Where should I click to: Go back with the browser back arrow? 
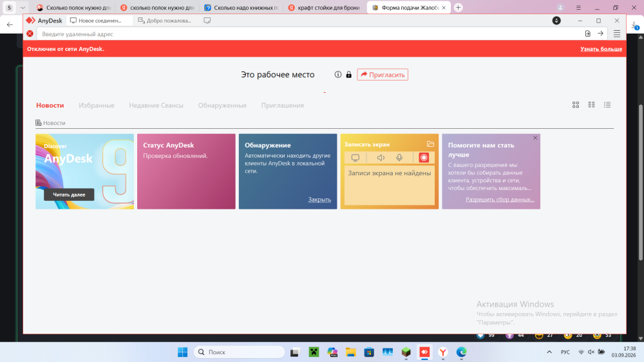[10, 24]
